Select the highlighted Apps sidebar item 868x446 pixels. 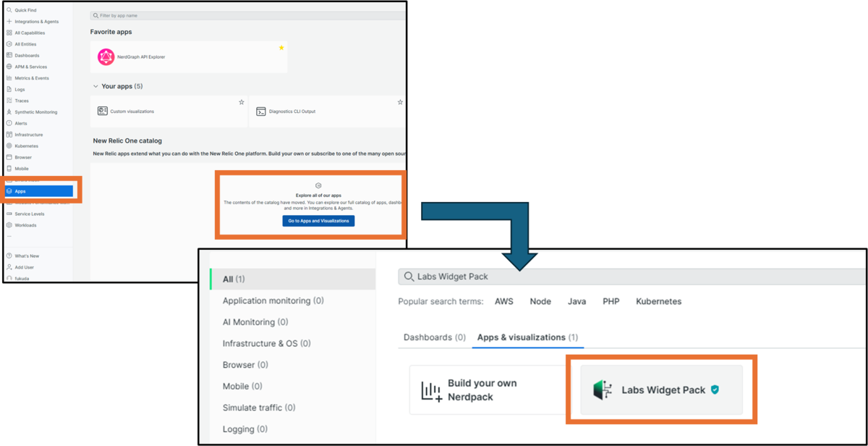pyautogui.click(x=38, y=191)
